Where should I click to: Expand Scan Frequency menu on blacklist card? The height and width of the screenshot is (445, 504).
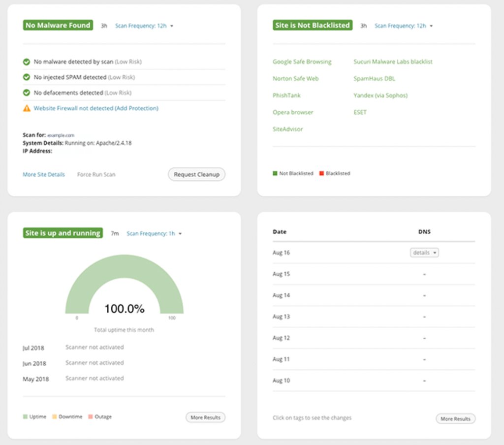click(x=404, y=26)
